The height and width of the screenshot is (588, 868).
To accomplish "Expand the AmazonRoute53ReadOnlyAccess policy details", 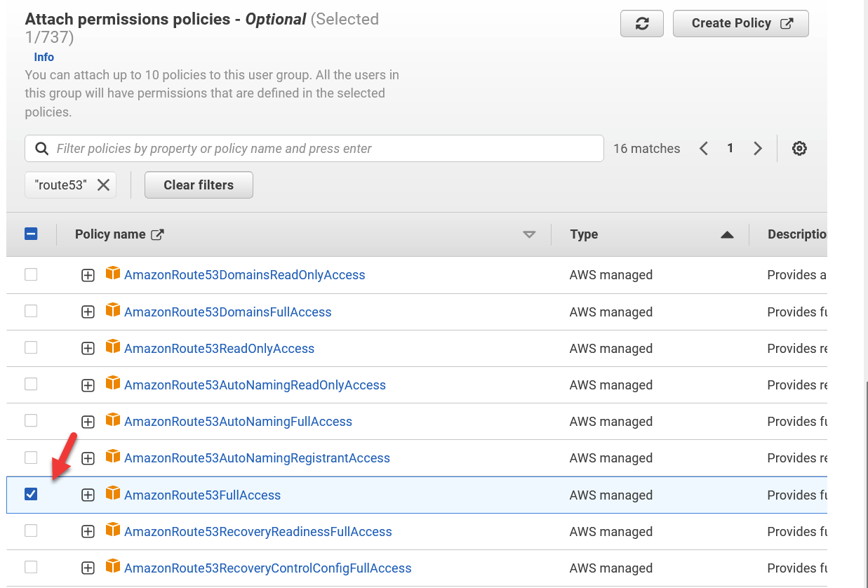I will click(88, 349).
